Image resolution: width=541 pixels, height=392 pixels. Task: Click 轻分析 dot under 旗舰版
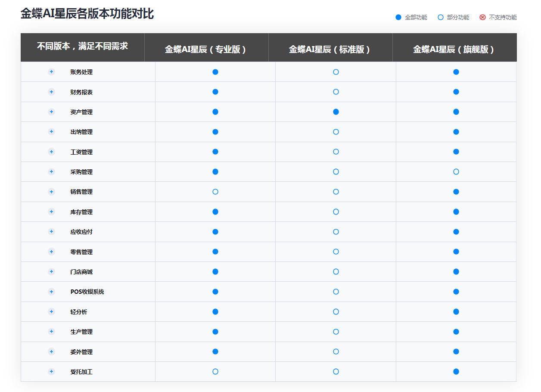point(456,311)
